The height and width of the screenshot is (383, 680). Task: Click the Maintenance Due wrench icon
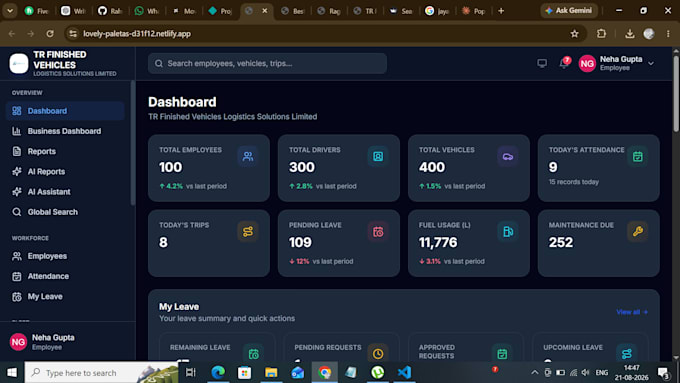pos(638,232)
